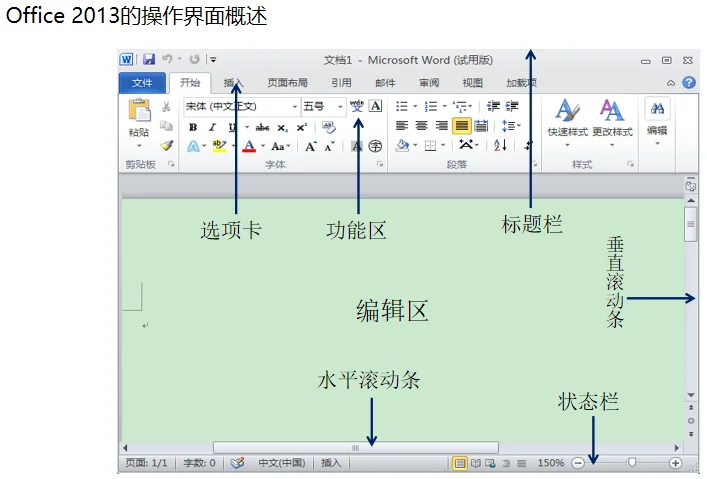Click the Shading paint bucket icon
The height and width of the screenshot is (479, 707).
point(402,145)
